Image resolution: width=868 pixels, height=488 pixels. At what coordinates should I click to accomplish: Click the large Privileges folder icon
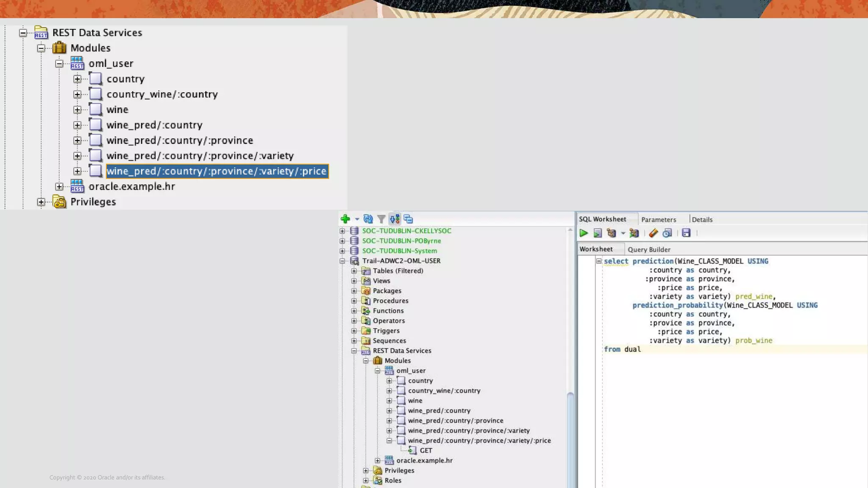[59, 202]
